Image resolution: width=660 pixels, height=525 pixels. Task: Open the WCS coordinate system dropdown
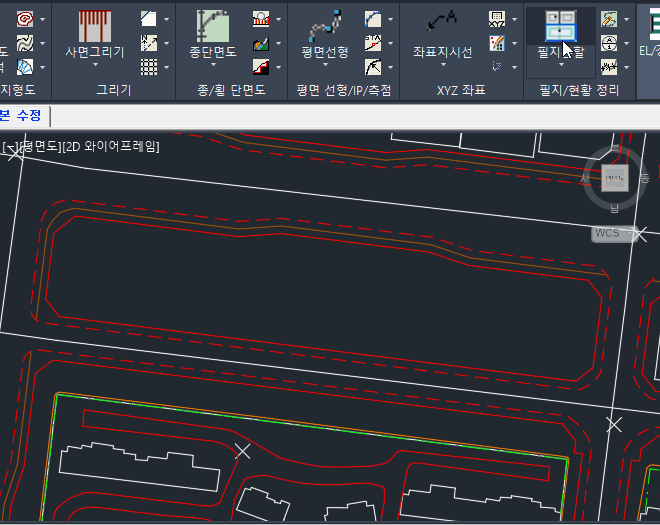pyautogui.click(x=613, y=233)
